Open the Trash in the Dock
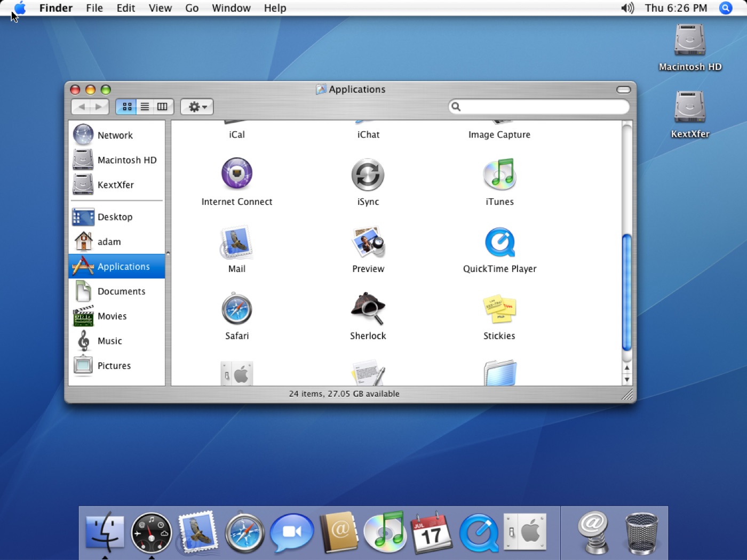 pos(641,533)
